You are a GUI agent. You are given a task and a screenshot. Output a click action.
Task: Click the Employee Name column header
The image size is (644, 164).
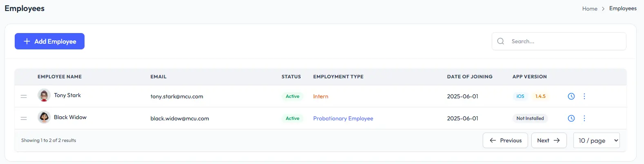click(x=60, y=77)
